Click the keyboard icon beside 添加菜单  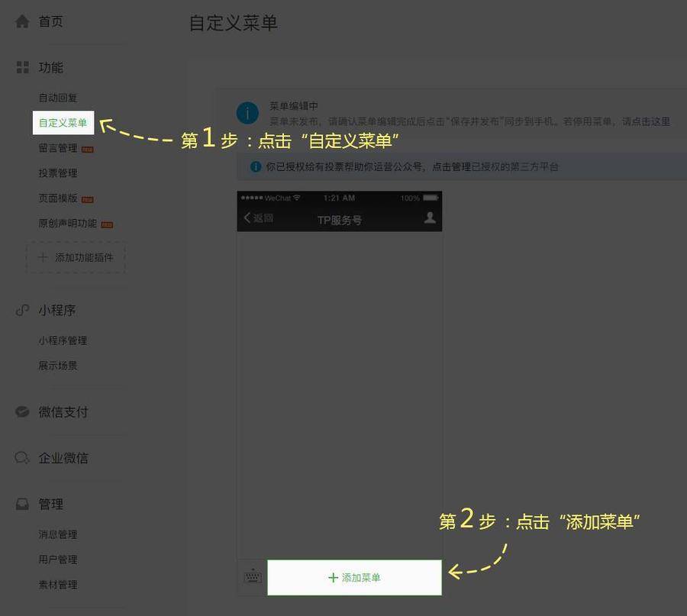(x=253, y=576)
